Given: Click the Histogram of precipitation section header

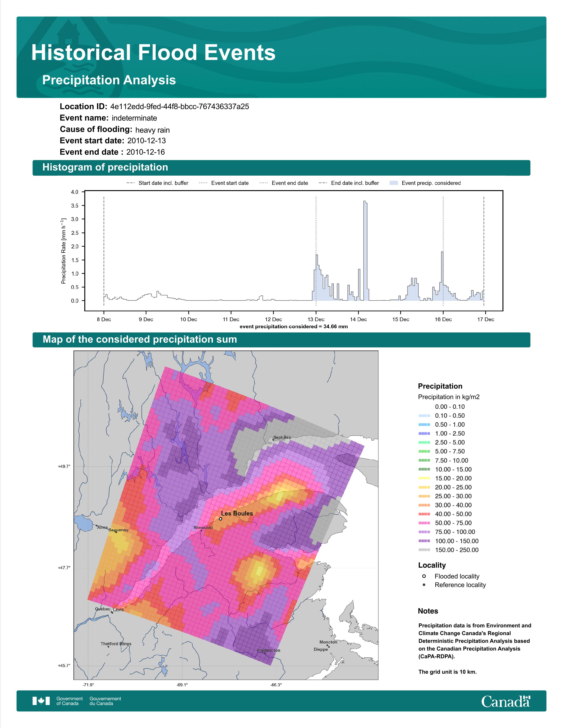Looking at the screenshot, I should pyautogui.click(x=105, y=167).
